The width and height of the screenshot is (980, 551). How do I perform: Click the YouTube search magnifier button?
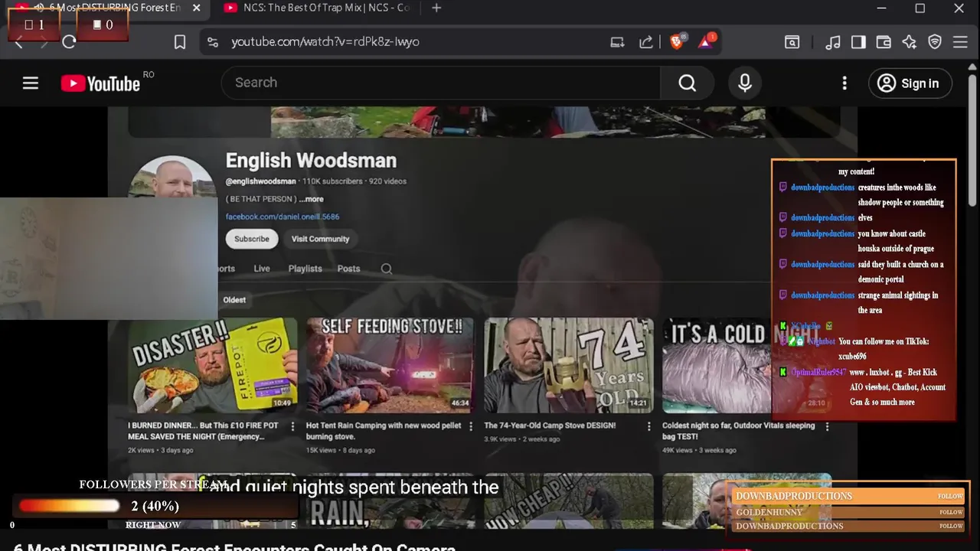point(688,83)
